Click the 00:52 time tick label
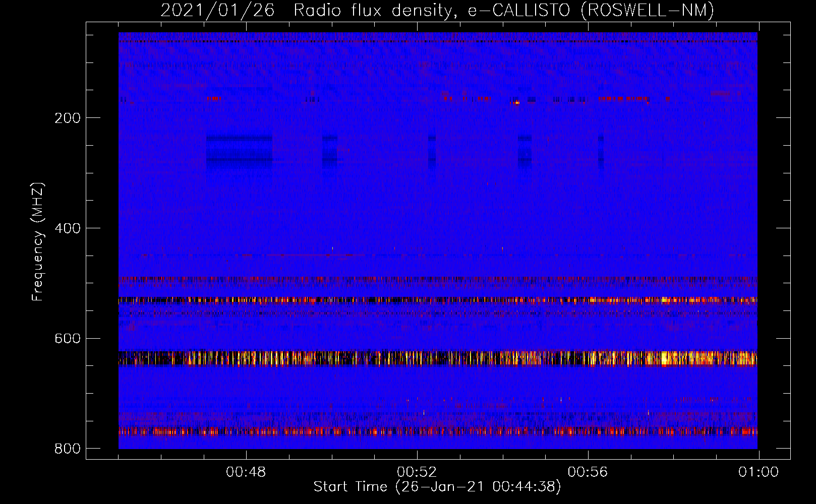Screen dimensions: 816x504 coord(417,472)
